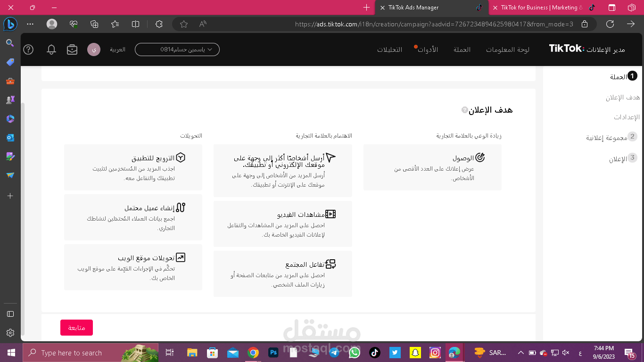Select the مشاهدات الفيديو objective card
The width and height of the screenshot is (644, 362).
282,223
